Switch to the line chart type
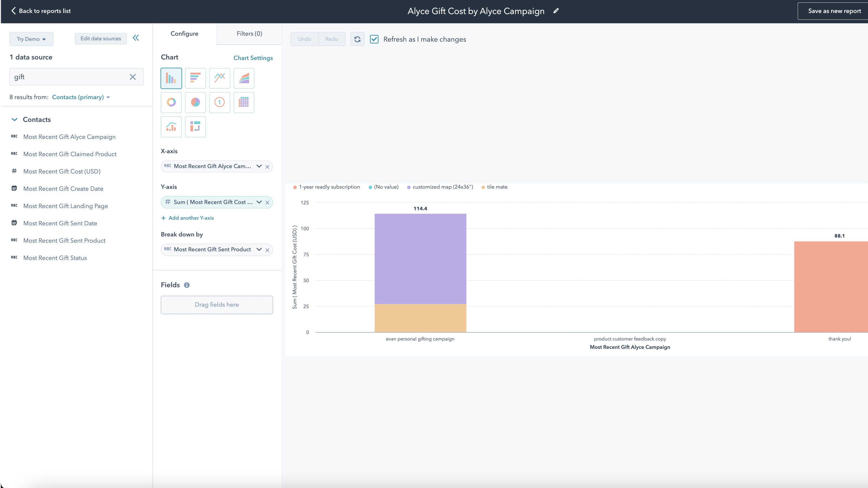The height and width of the screenshot is (488, 868). click(x=220, y=78)
